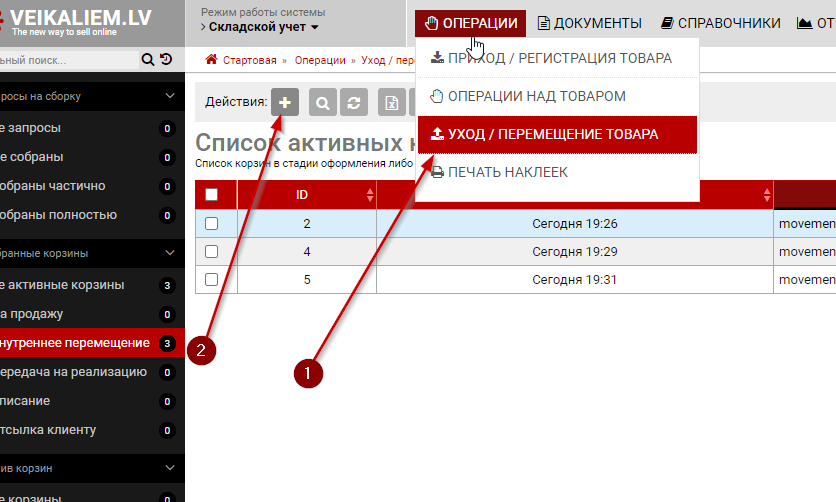Collapse the запросы на сборку sidebar section
The height and width of the screenshot is (502, 836).
tap(169, 97)
